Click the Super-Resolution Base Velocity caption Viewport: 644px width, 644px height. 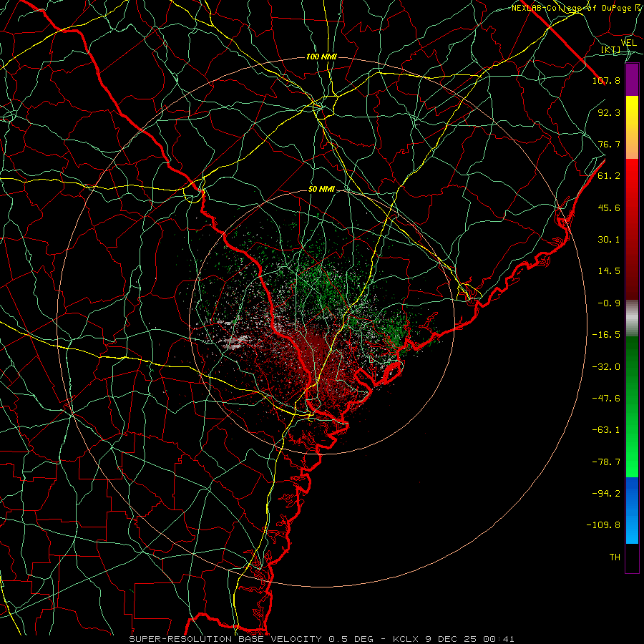(321, 639)
